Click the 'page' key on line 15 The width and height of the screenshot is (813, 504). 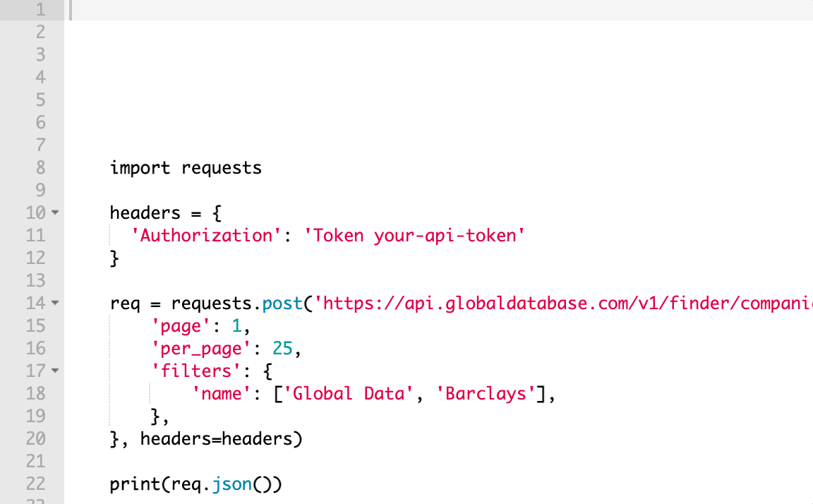click(x=181, y=326)
